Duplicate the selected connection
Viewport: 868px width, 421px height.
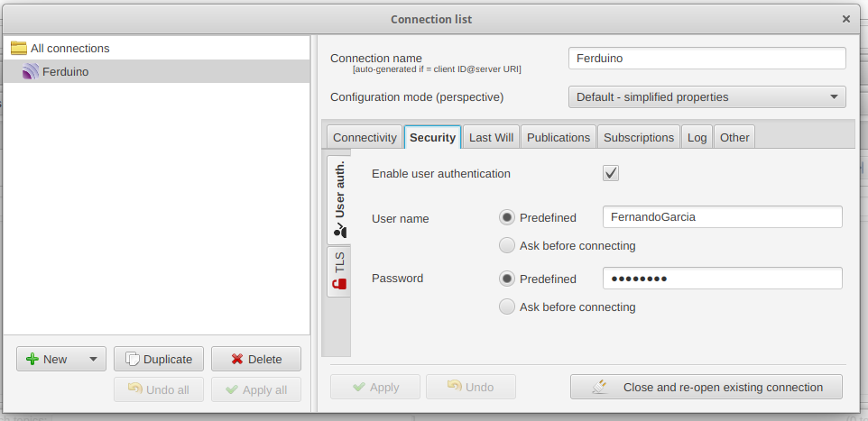tap(159, 359)
